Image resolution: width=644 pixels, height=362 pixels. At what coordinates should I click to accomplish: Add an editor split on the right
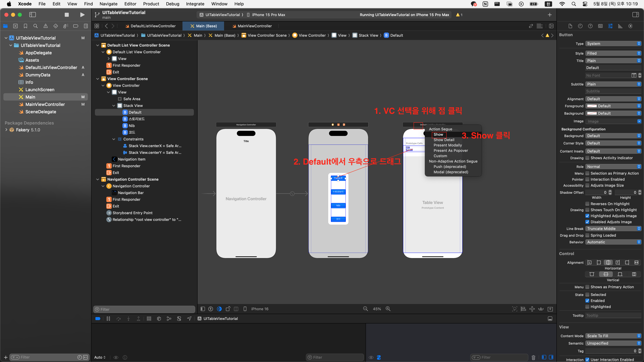point(551,26)
